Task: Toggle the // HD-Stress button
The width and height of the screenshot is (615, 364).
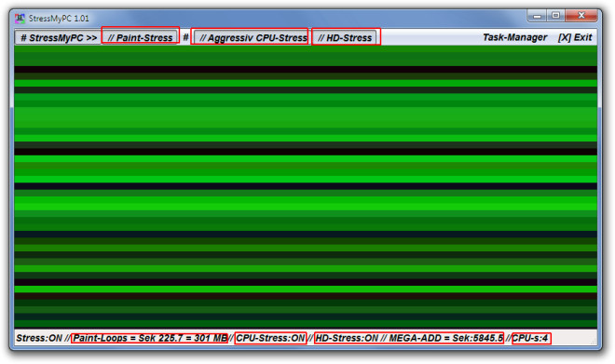Action: click(346, 37)
